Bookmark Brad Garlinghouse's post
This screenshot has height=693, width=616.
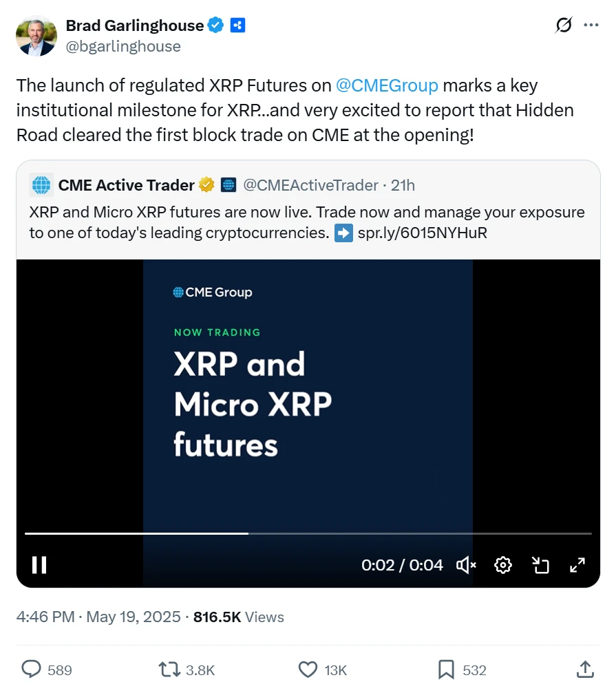tap(445, 668)
